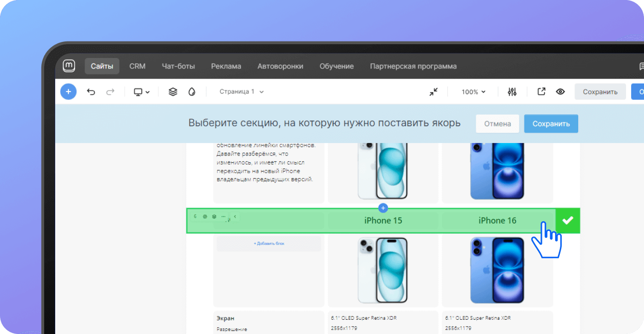Image resolution: width=644 pixels, height=334 pixels.
Task: Open site in new window icon
Action: click(x=541, y=92)
